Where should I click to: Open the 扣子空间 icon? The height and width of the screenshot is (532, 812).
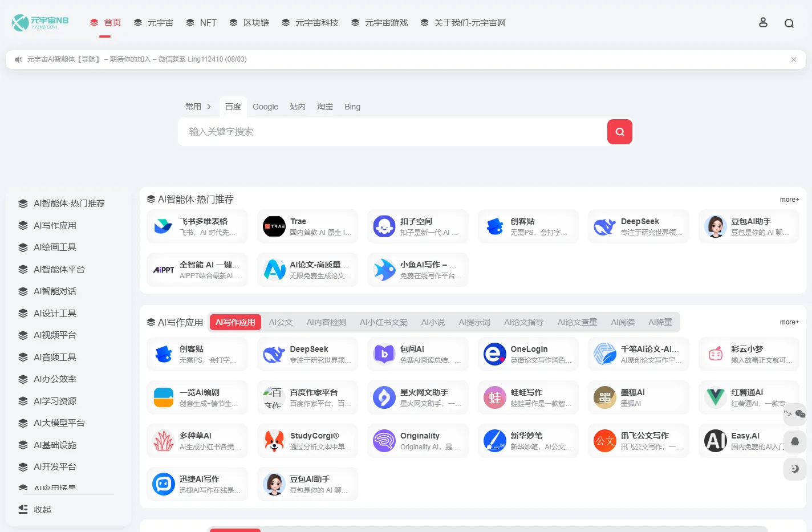(384, 226)
